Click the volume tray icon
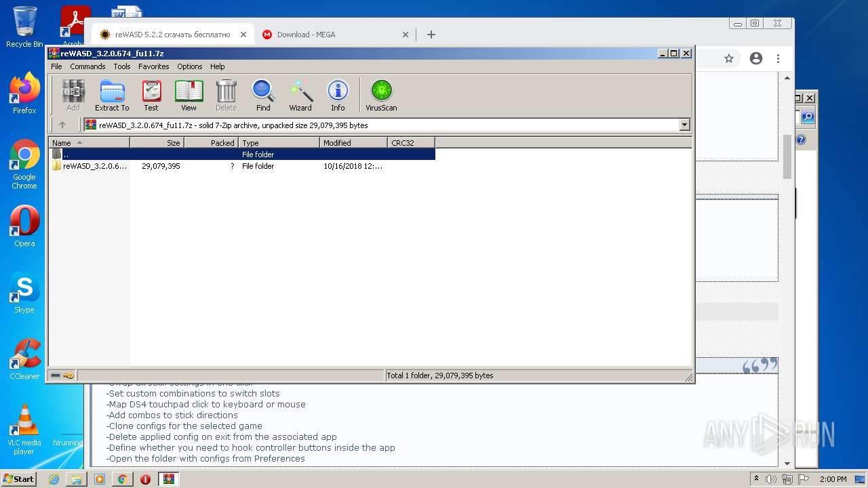 tap(771, 479)
